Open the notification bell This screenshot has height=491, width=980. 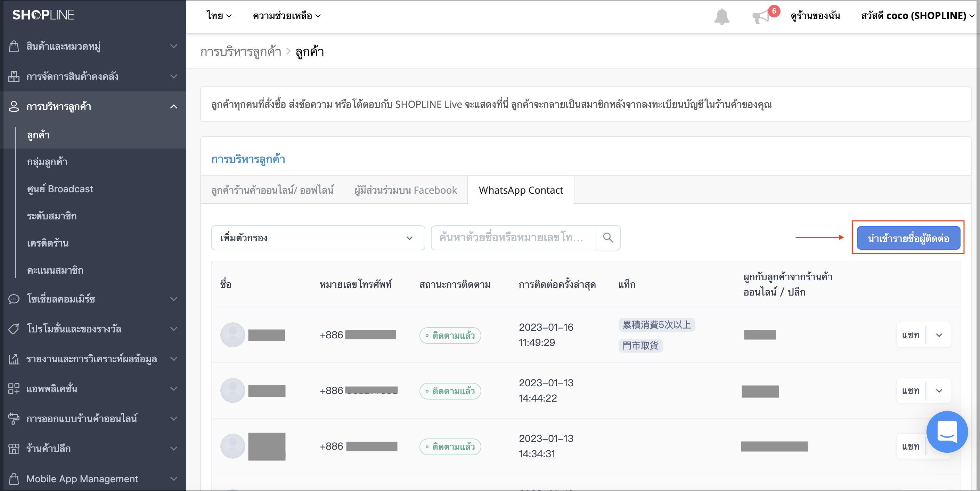[721, 16]
